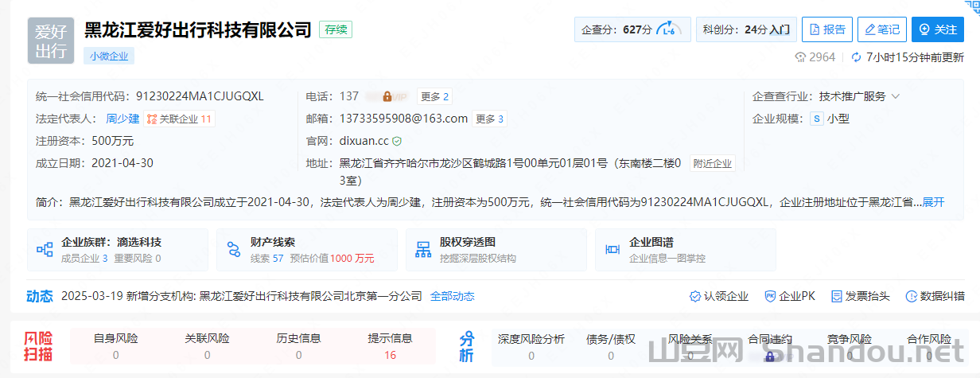980x378 pixels.
Task: Follow the company with 关注 button
Action: tap(937, 29)
